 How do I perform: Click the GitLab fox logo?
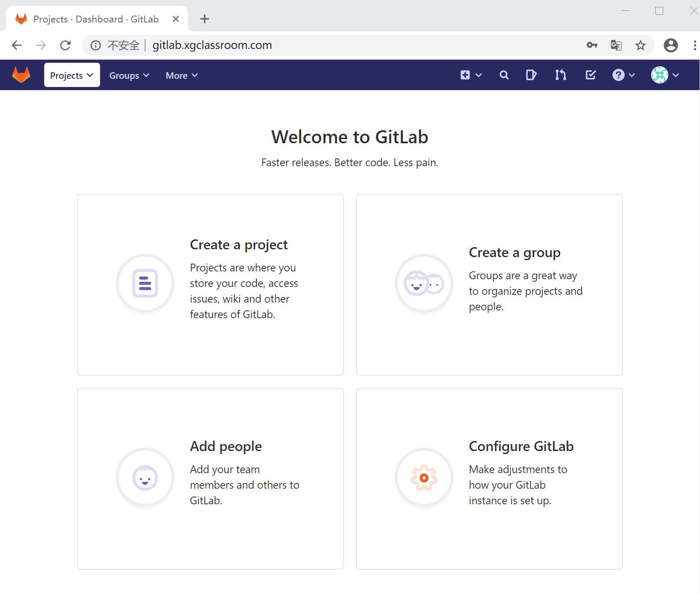click(x=21, y=74)
